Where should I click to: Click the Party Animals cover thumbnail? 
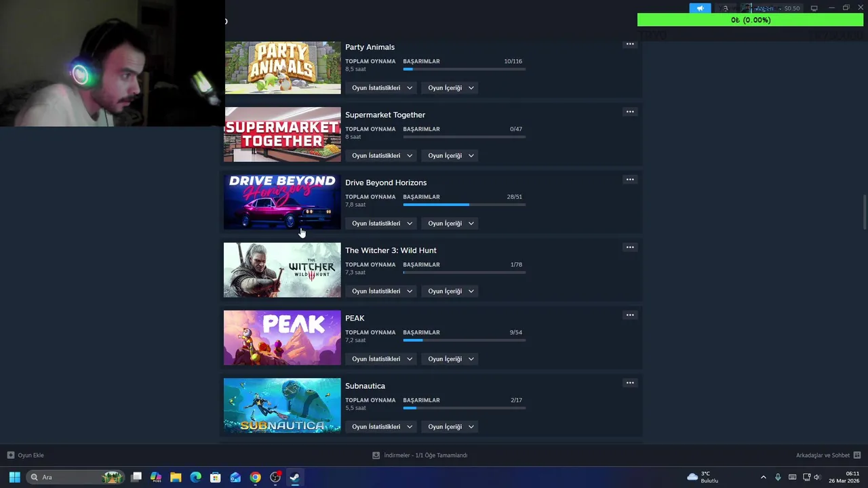pyautogui.click(x=282, y=67)
